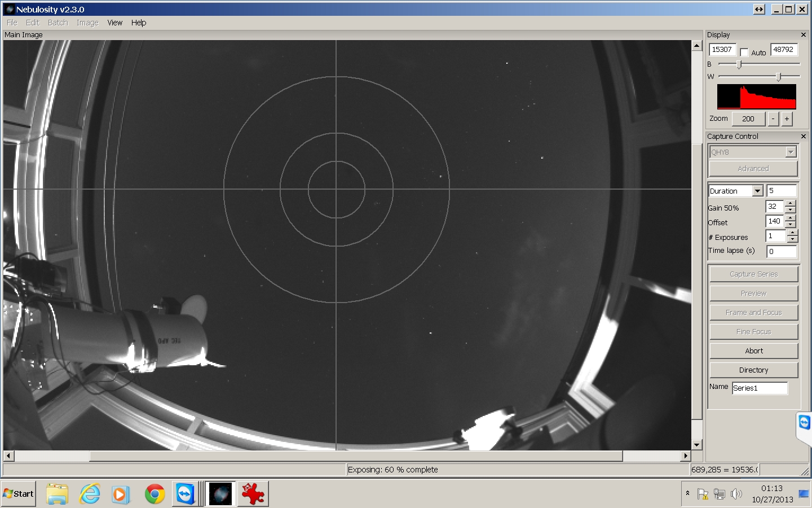Click the B black level slider
The image size is (812, 508).
click(x=739, y=64)
